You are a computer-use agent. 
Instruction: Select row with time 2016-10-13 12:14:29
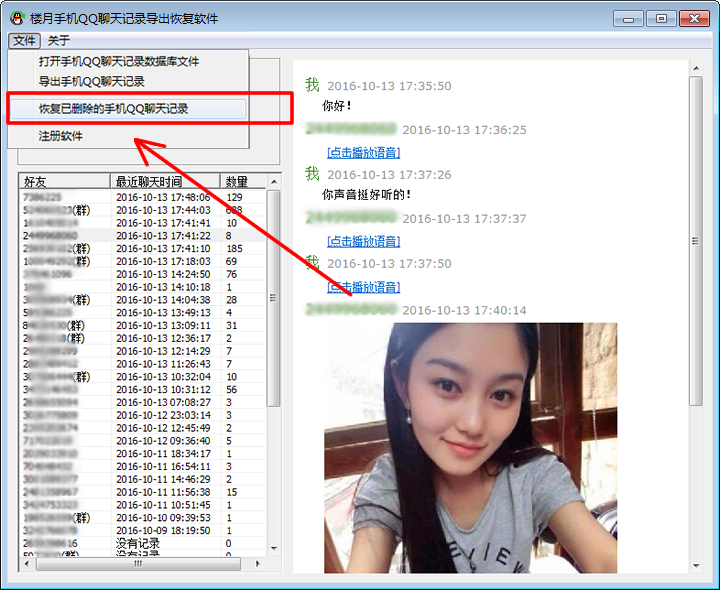point(142,351)
